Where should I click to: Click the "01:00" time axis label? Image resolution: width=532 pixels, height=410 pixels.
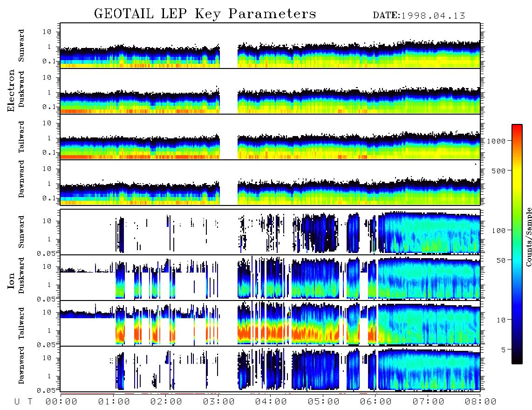click(114, 402)
